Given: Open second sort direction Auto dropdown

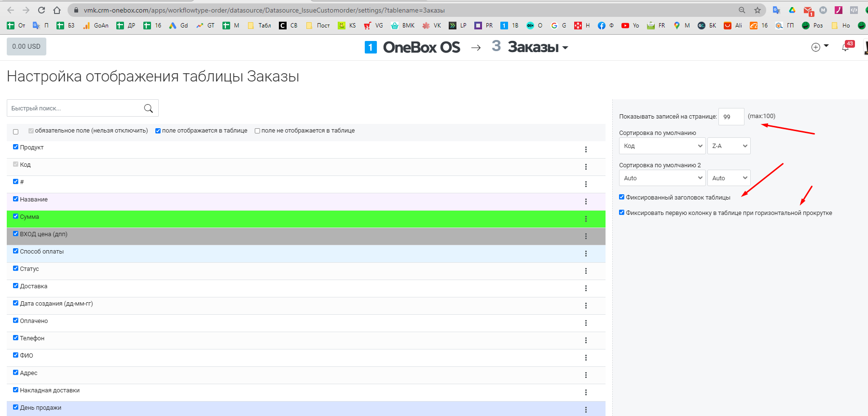Looking at the screenshot, I should point(729,178).
